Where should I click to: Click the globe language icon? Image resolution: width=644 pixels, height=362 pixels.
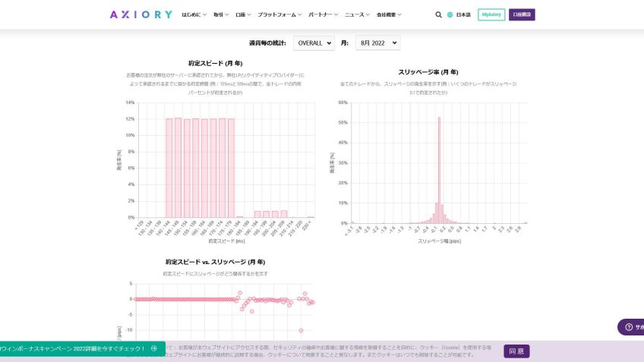(x=450, y=14)
